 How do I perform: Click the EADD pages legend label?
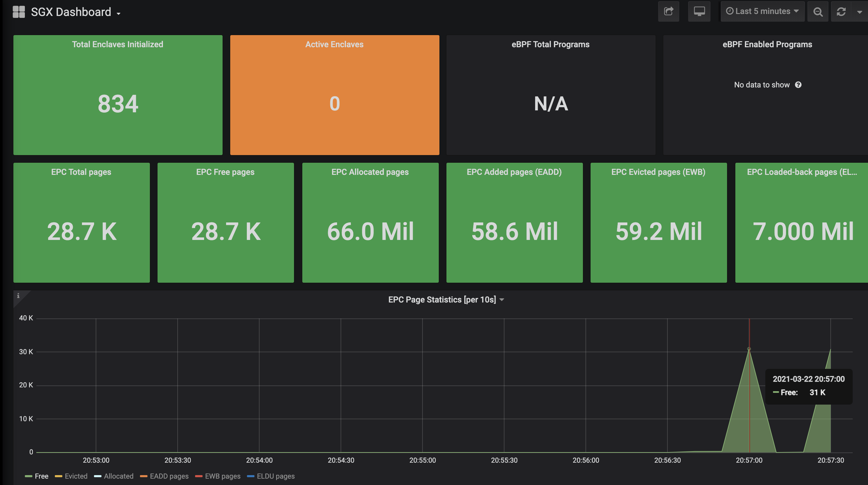tap(169, 476)
